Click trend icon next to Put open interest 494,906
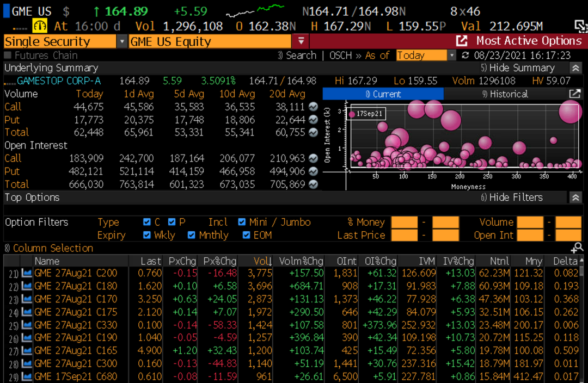Screen dimensions: 588x383 (x=313, y=171)
